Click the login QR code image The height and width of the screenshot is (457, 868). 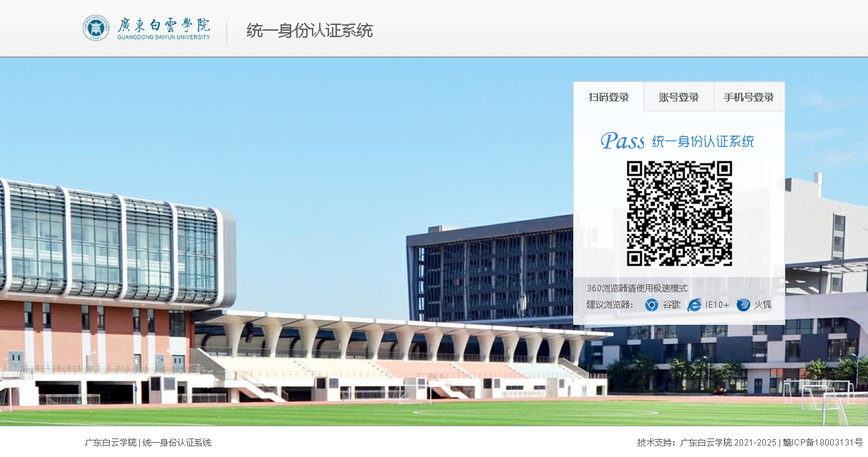point(679,214)
